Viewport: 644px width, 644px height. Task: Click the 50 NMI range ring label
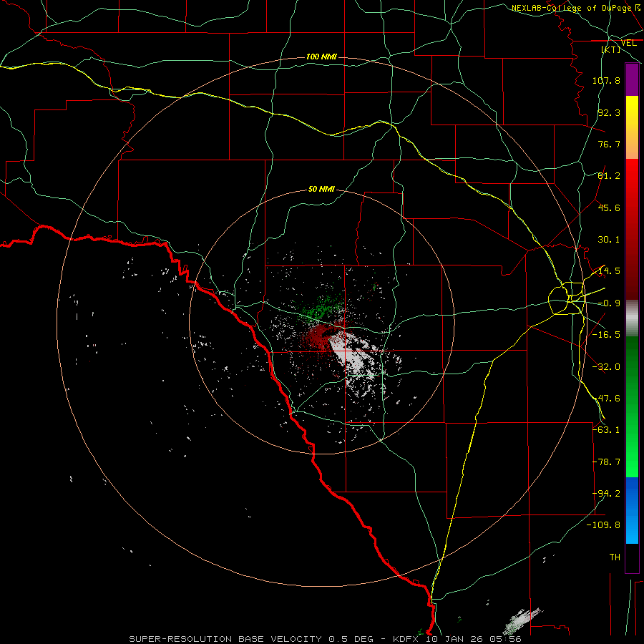[x=321, y=190]
